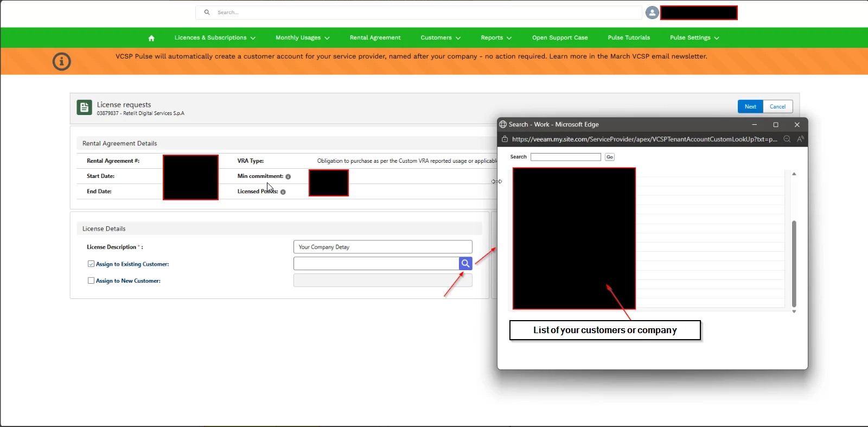Open the Pulse Tutorials page
868x427 pixels.
coord(629,38)
